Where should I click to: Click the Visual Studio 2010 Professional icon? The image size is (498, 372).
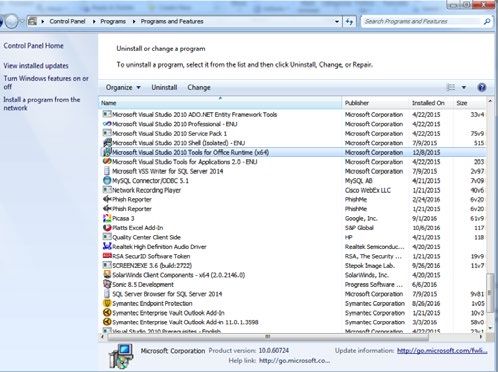[107, 124]
